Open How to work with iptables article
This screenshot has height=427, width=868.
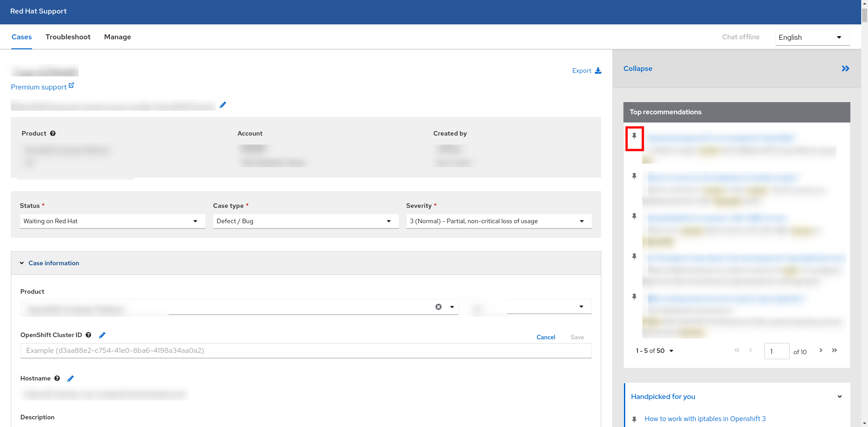point(705,419)
